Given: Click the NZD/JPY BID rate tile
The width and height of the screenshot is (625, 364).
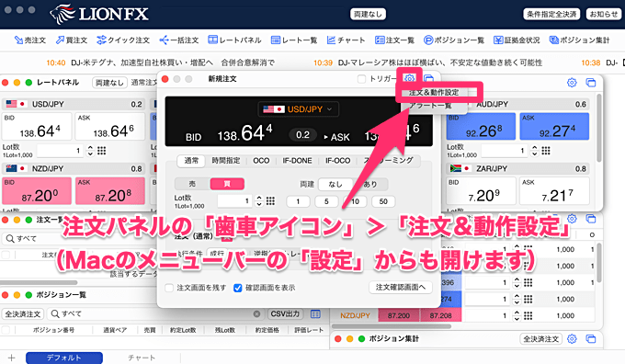Looking at the screenshot, I should click(37, 191).
